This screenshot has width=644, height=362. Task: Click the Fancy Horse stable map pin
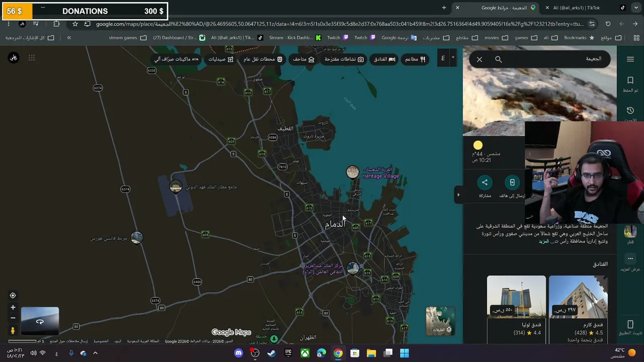click(x=136, y=237)
